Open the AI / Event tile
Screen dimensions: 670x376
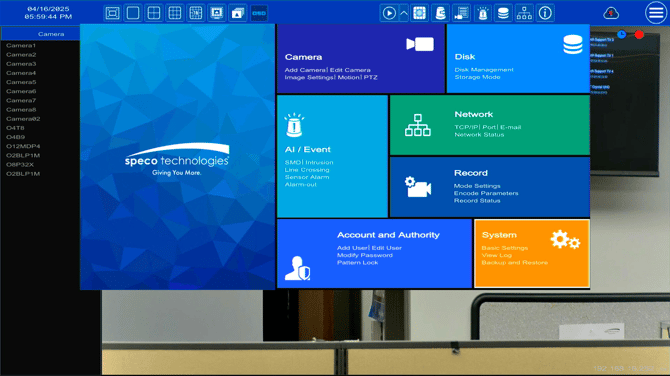[x=332, y=156]
